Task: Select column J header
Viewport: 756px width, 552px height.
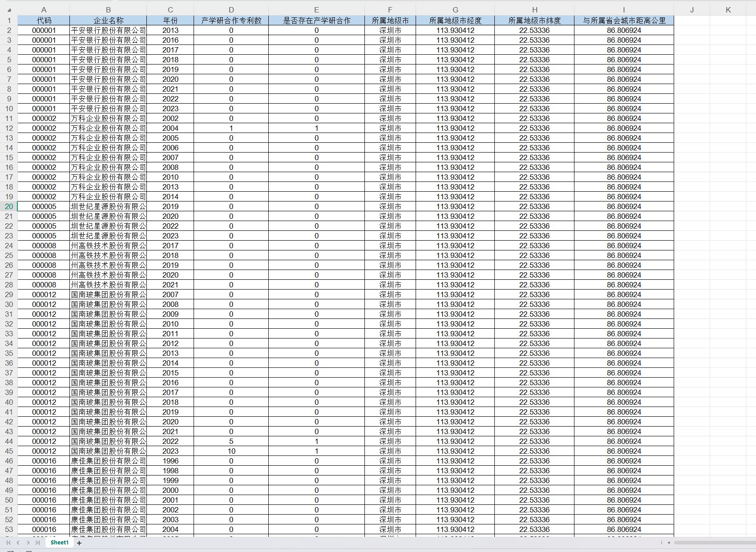Action: (x=692, y=10)
